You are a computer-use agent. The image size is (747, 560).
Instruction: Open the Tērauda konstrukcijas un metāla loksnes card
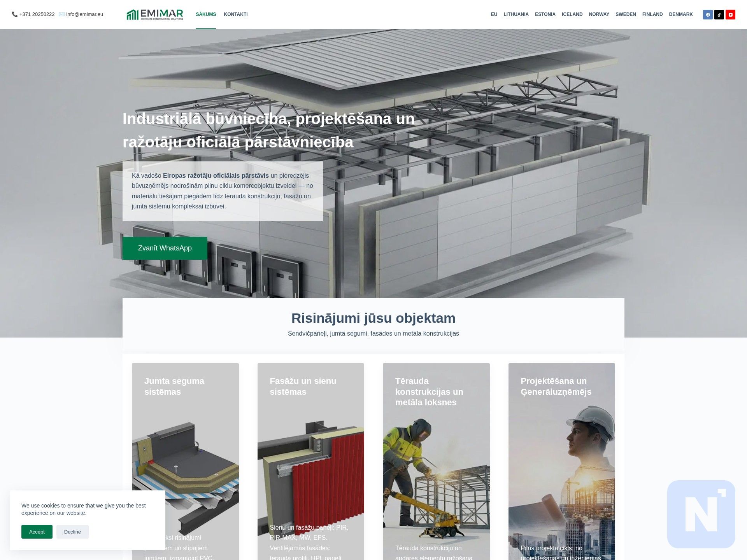pos(436,462)
